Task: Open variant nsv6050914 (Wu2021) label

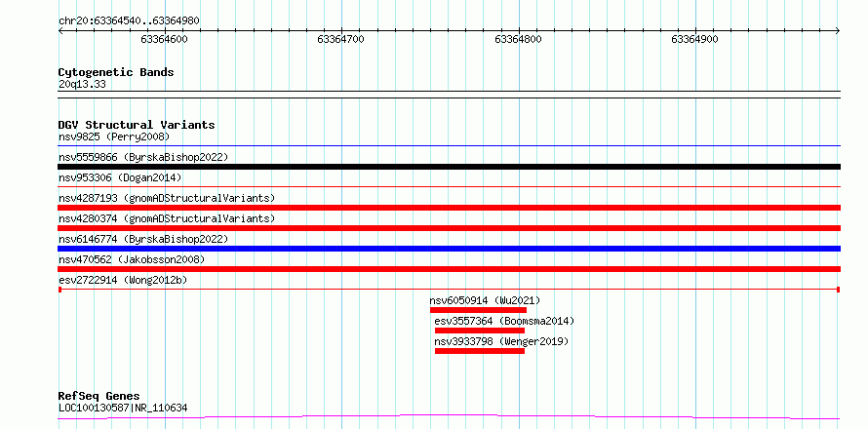Action: click(485, 300)
